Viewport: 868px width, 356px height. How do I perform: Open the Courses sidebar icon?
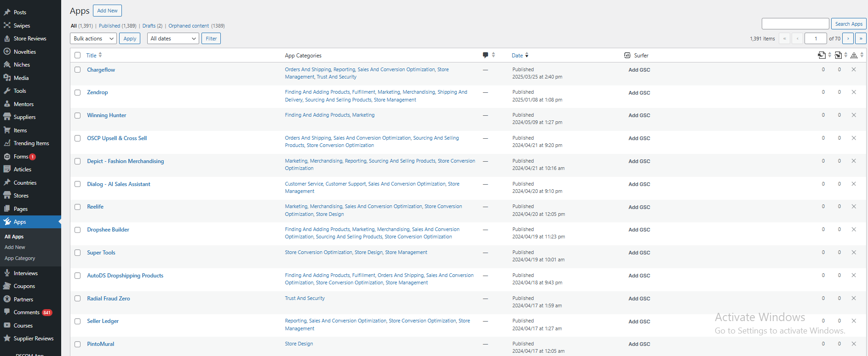pos(7,325)
